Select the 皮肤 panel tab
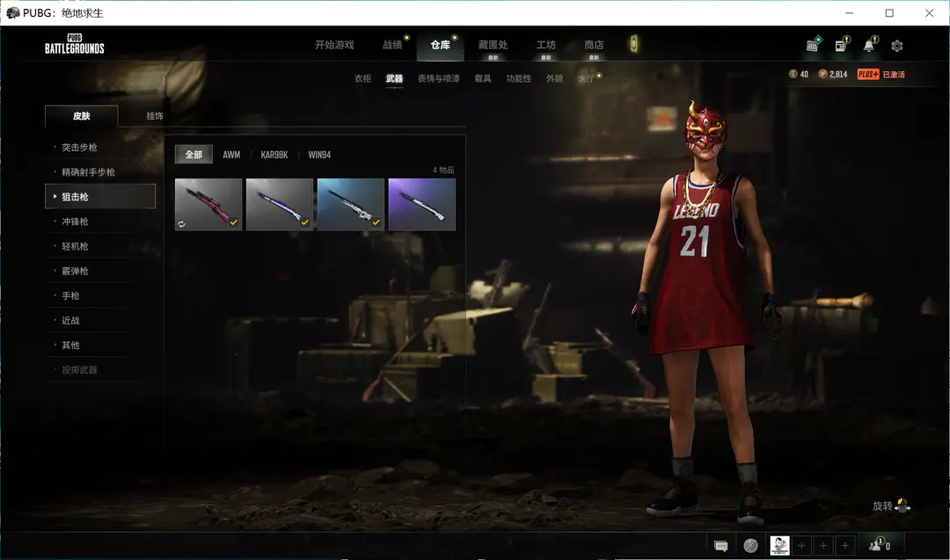 81,116
